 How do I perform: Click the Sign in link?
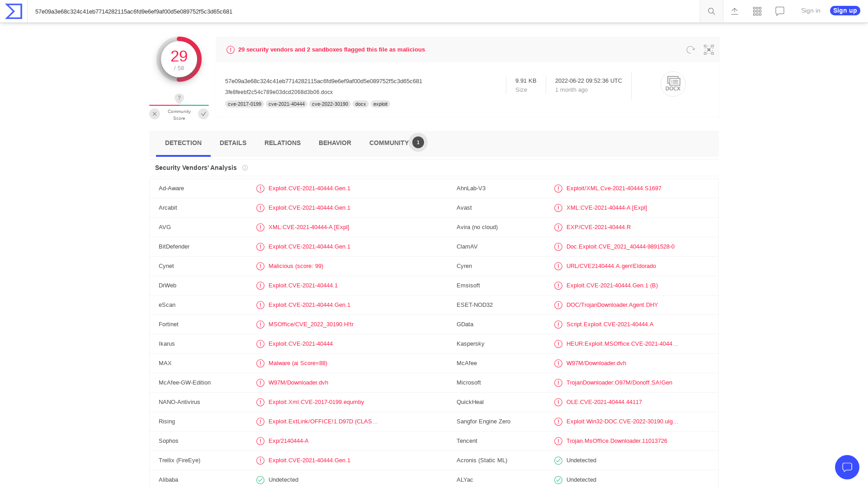(810, 10)
